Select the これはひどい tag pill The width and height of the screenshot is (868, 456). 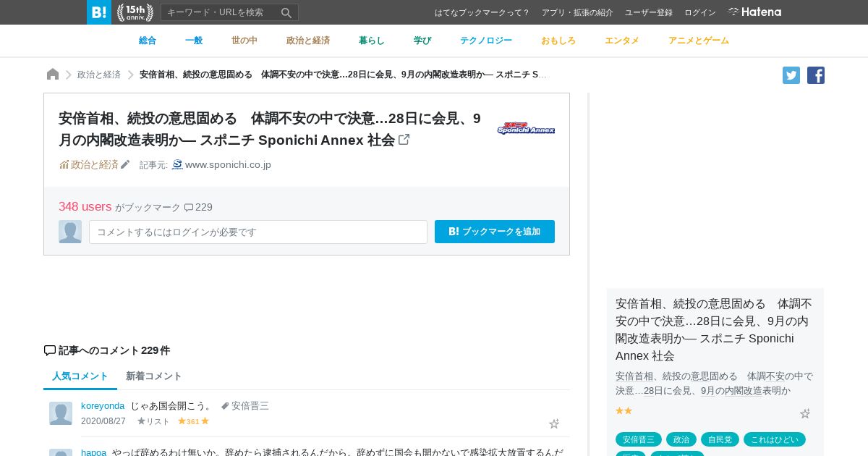[x=775, y=439]
